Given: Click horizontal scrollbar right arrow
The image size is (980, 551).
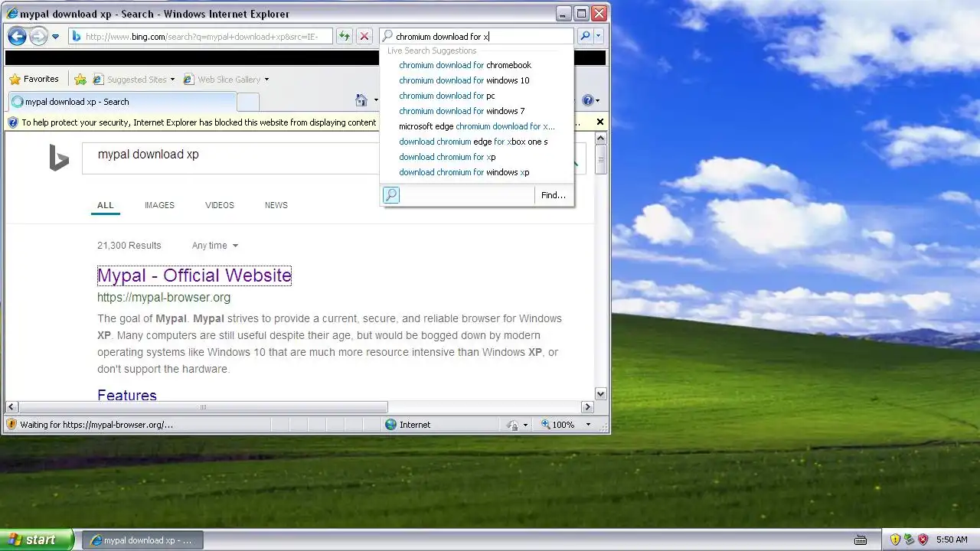Looking at the screenshot, I should 588,407.
